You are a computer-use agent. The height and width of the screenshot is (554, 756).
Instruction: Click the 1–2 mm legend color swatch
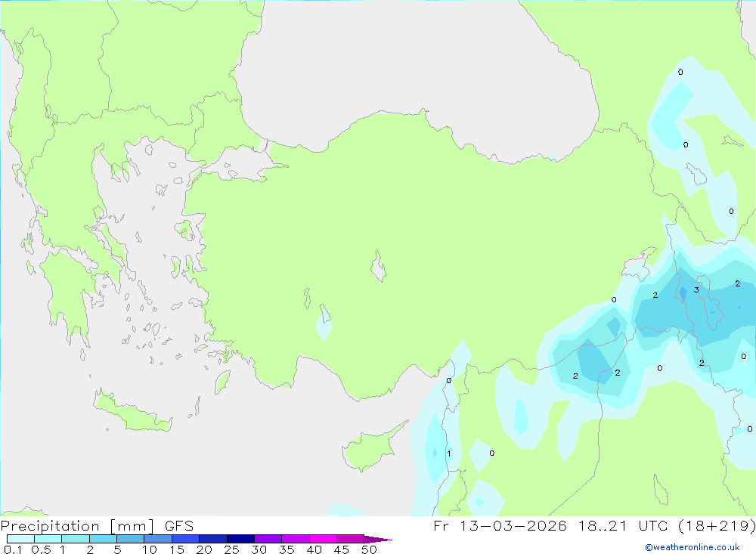[x=76, y=539]
